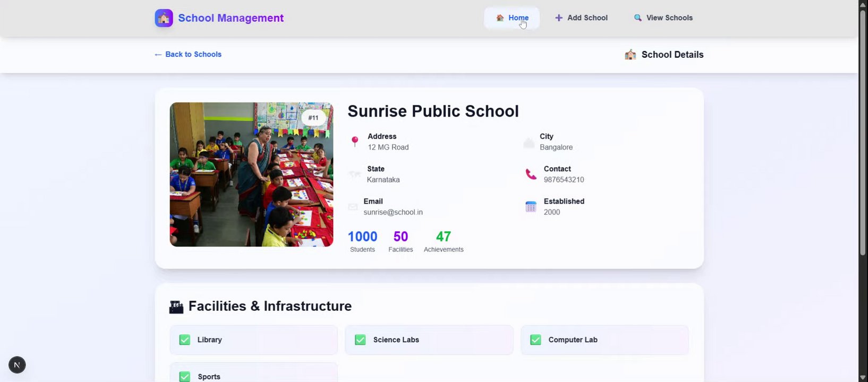Click the School Details building icon

coord(631,55)
